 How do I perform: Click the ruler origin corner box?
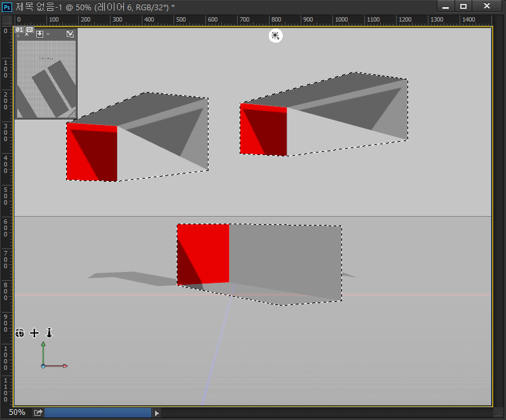click(7, 20)
